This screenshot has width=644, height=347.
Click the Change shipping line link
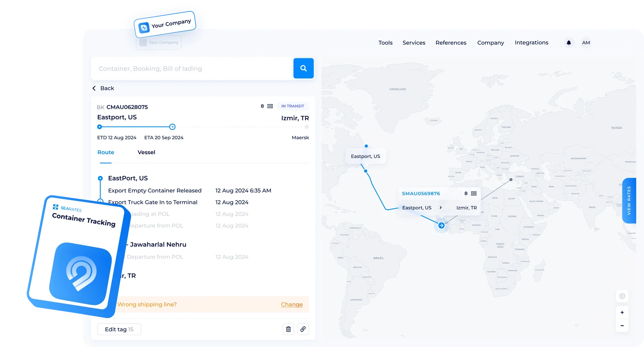point(292,305)
